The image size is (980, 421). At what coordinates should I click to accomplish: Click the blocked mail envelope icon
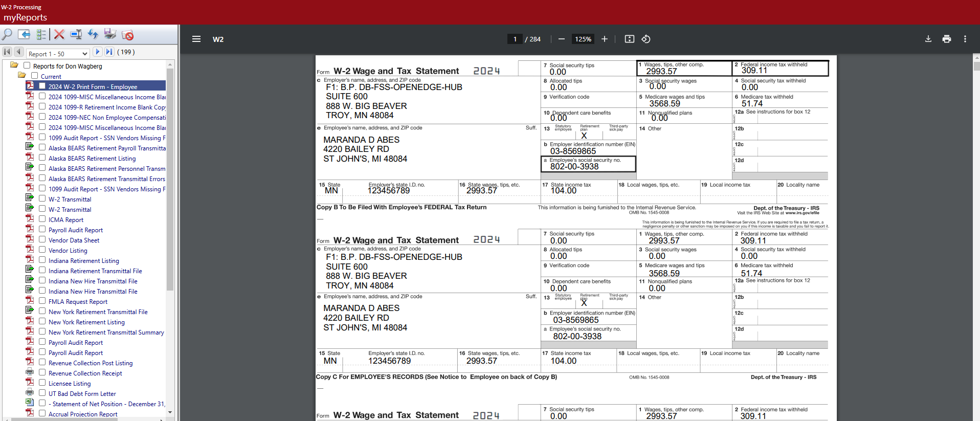click(x=127, y=35)
